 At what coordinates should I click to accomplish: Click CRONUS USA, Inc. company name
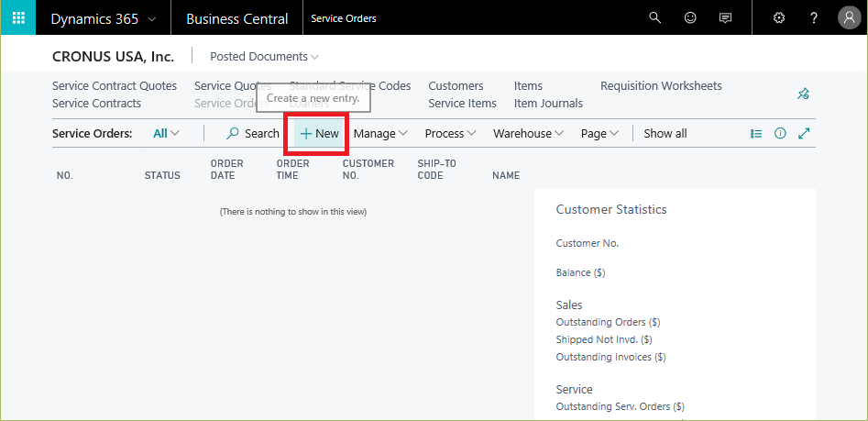click(113, 57)
